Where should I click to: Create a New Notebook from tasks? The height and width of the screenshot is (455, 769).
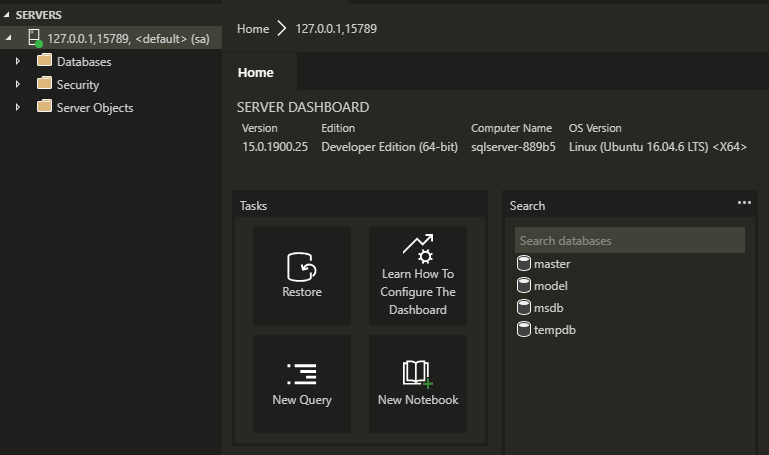click(417, 374)
